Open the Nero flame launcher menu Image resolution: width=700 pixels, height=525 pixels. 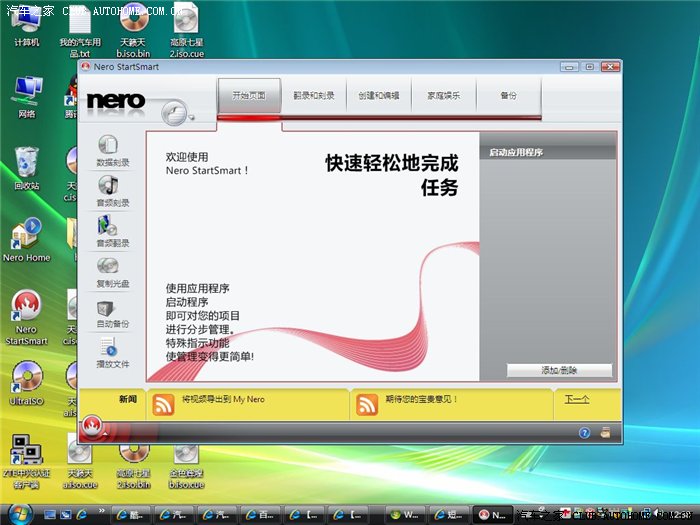[93, 428]
